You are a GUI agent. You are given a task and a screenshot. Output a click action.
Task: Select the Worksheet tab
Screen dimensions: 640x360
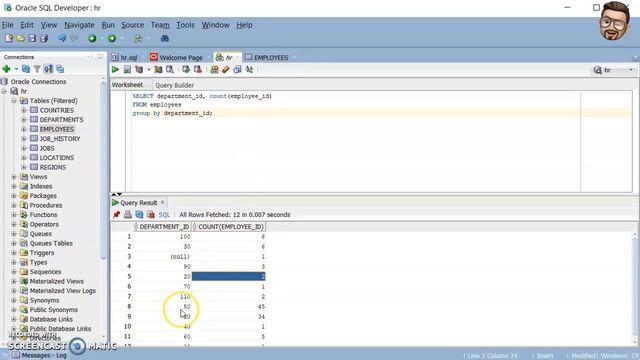coord(127,85)
